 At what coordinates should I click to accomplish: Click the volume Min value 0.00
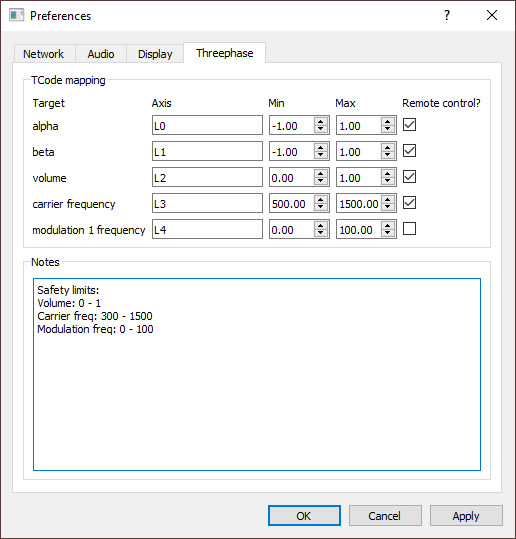pyautogui.click(x=282, y=178)
